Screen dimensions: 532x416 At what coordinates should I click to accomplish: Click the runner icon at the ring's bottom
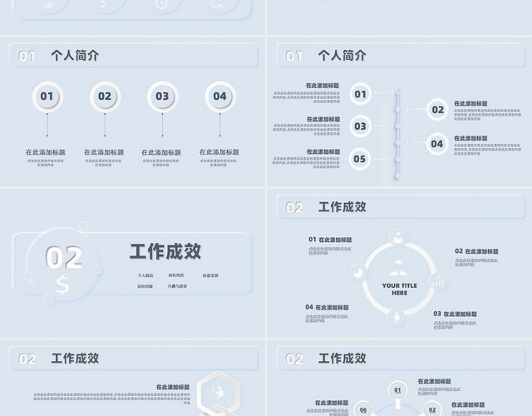point(396,317)
